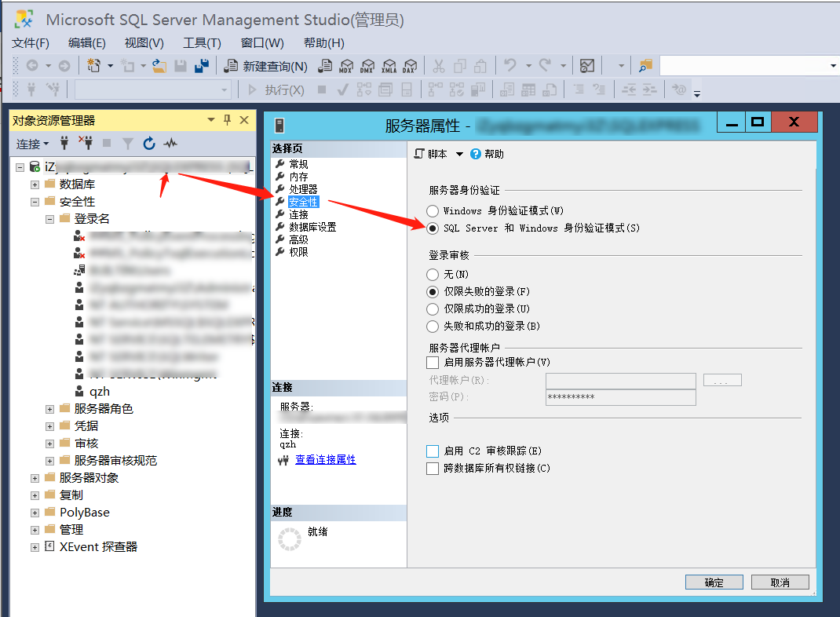Open the 连接 (Connect) dropdown in Object Explorer
The width and height of the screenshot is (840, 617).
[32, 144]
